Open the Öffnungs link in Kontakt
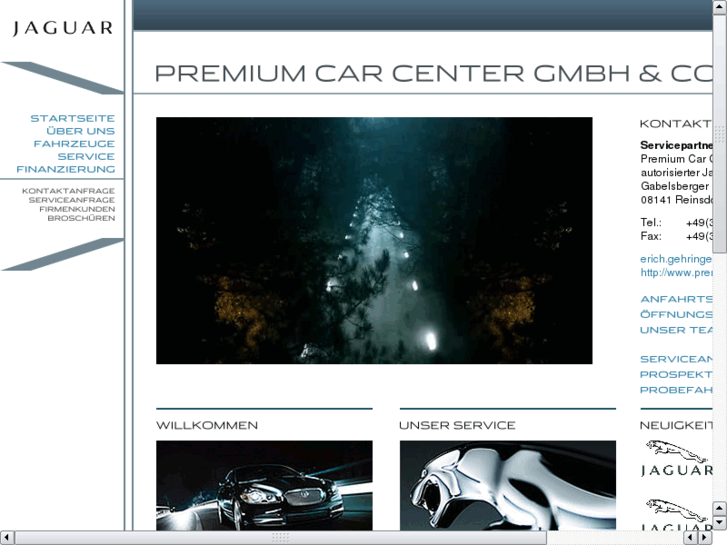This screenshot has width=727, height=545. 676,314
